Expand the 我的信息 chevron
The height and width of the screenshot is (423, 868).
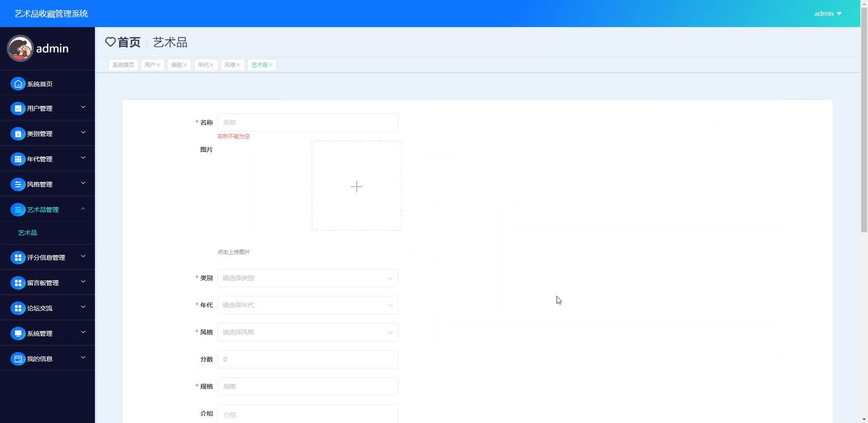(x=83, y=357)
